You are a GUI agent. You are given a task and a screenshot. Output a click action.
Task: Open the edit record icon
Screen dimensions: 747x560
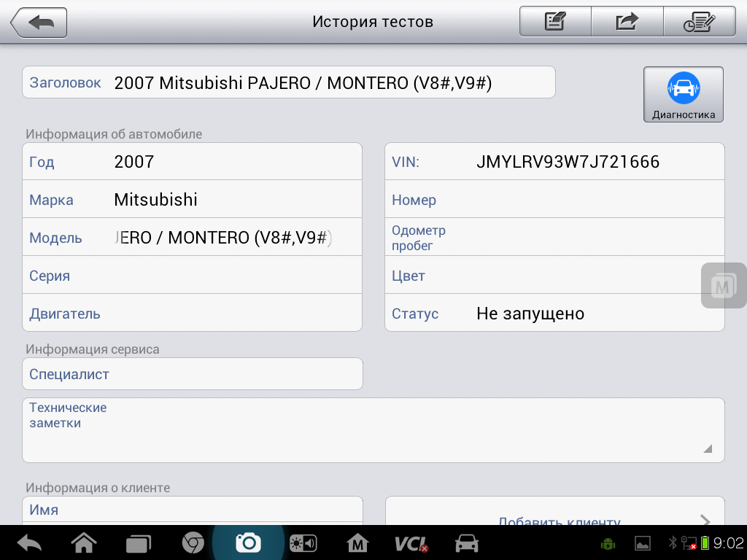click(x=555, y=22)
